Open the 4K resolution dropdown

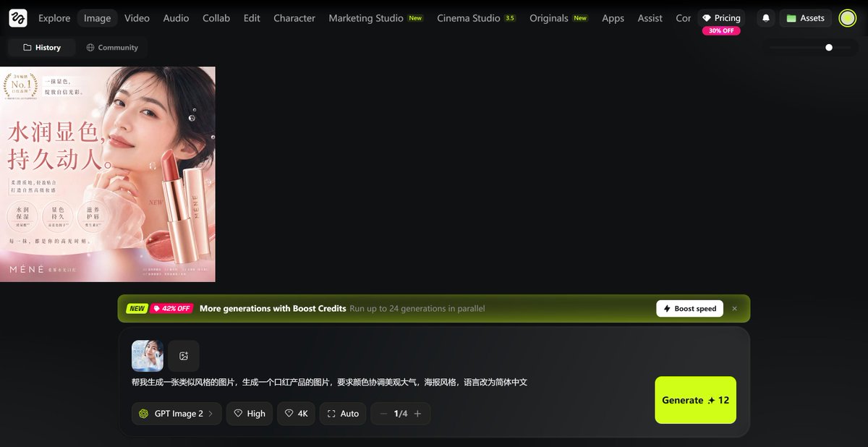click(296, 414)
